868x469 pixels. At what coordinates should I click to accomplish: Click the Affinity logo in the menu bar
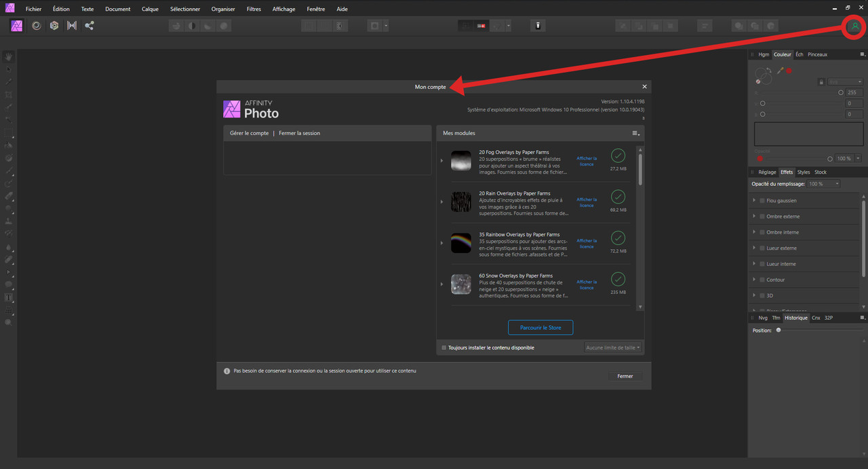[9, 8]
